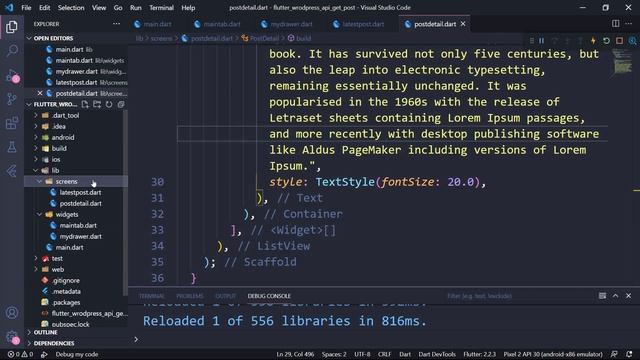Click the debug console filter field
This screenshot has width=640, height=360.
518,296
